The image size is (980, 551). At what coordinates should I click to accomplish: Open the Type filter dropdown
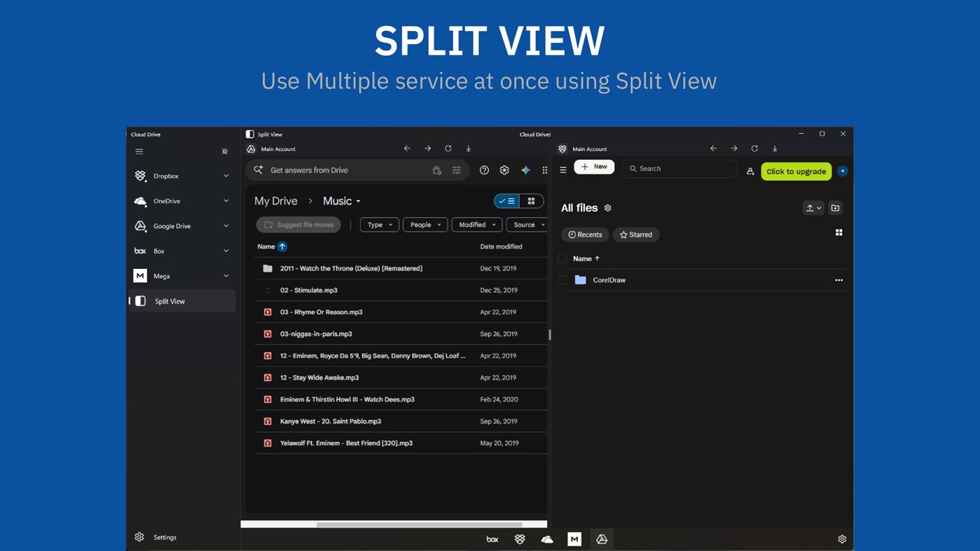(x=380, y=225)
